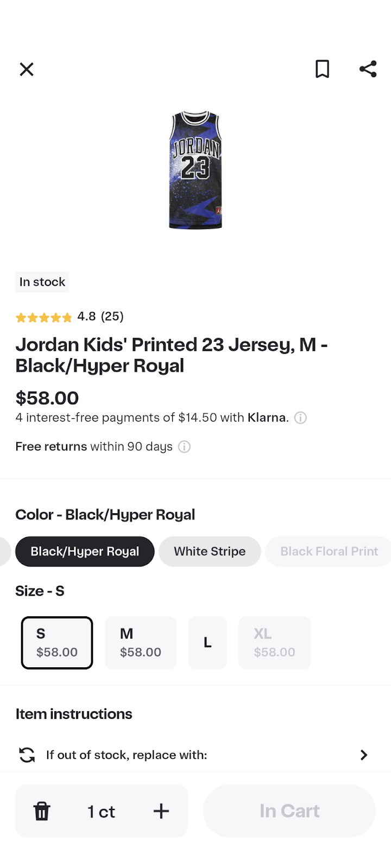391x868 pixels.
Task: Select the Black/Hyper Royal color
Action: pos(85,551)
